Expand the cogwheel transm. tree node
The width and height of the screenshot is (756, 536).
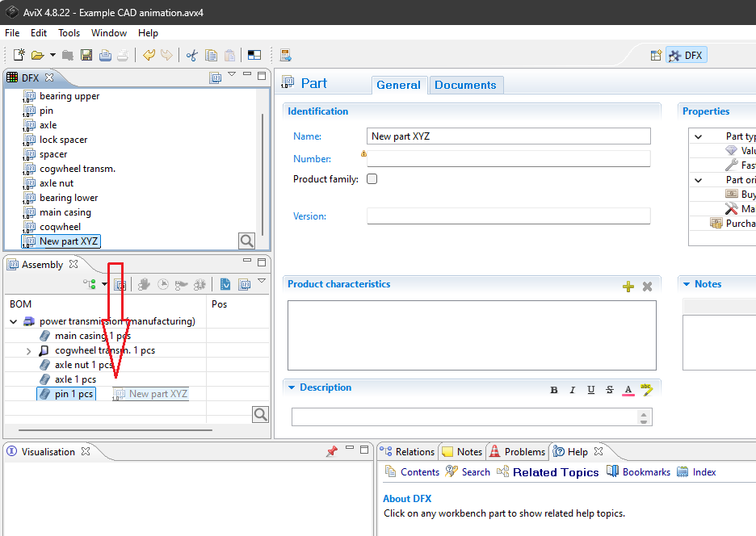(x=29, y=351)
